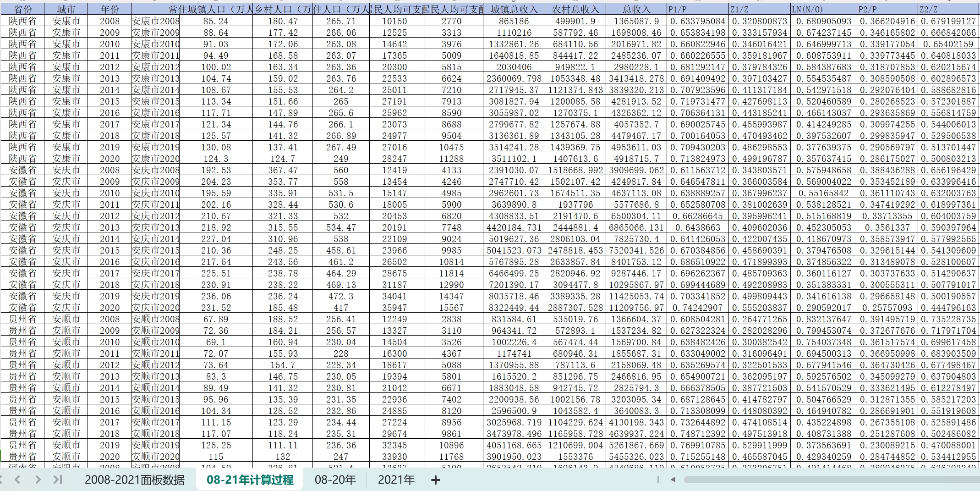
Task: Go to the next sheet with the right arrow
Action: (x=38, y=480)
